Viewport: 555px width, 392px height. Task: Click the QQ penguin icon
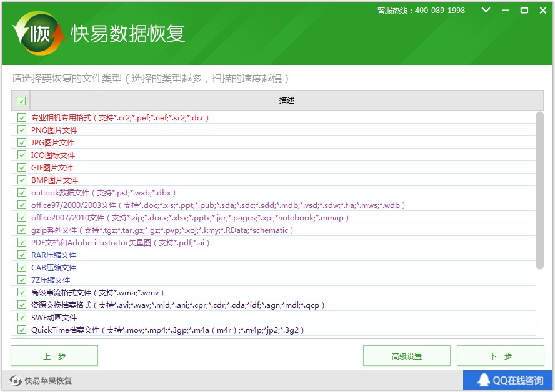coord(483,380)
